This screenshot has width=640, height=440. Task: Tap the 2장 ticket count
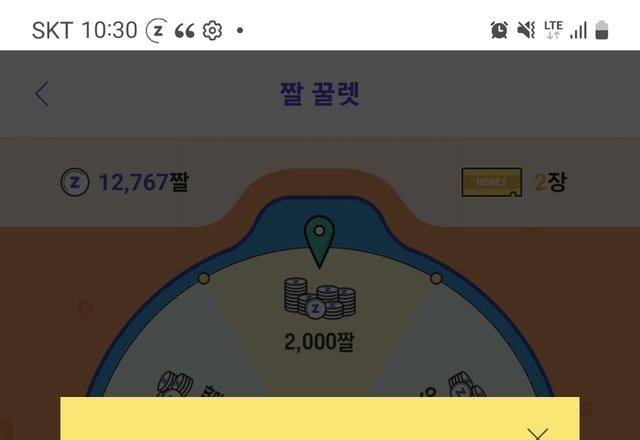point(550,182)
